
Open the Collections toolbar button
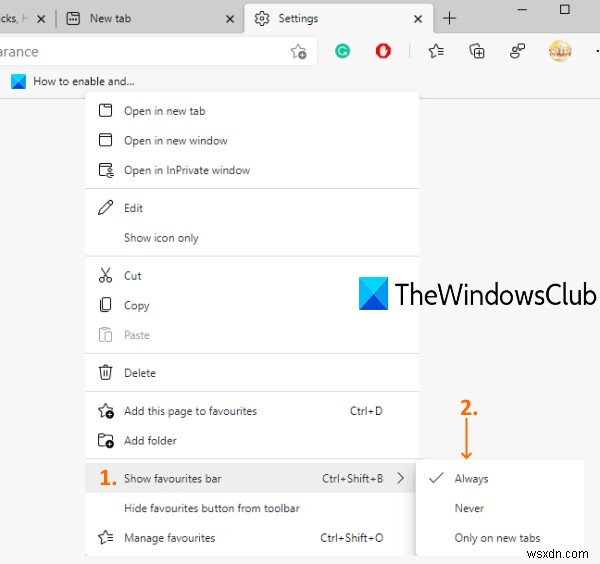[477, 51]
